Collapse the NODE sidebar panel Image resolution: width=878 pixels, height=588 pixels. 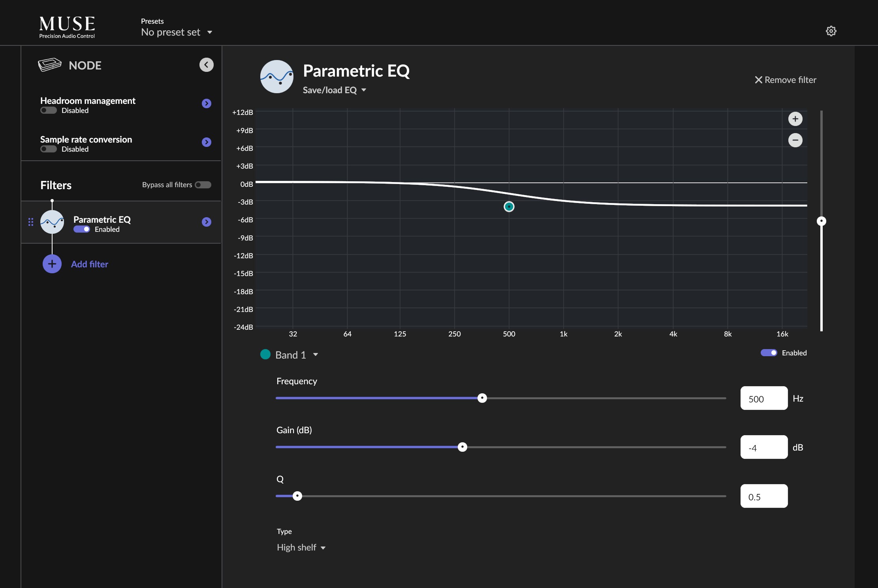coord(206,65)
